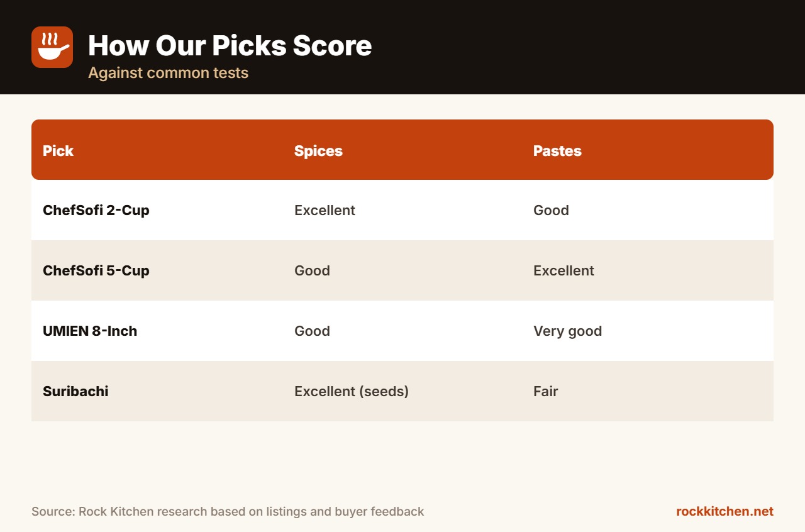Screen dimensions: 805x532
Task: Open the rockkitchen.net link
Action: 724,511
